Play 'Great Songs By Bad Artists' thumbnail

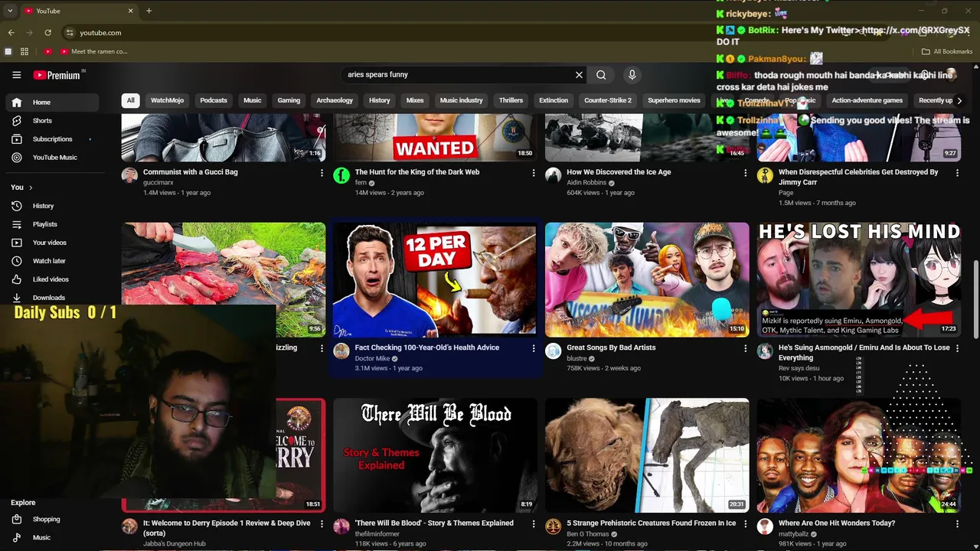click(x=647, y=279)
